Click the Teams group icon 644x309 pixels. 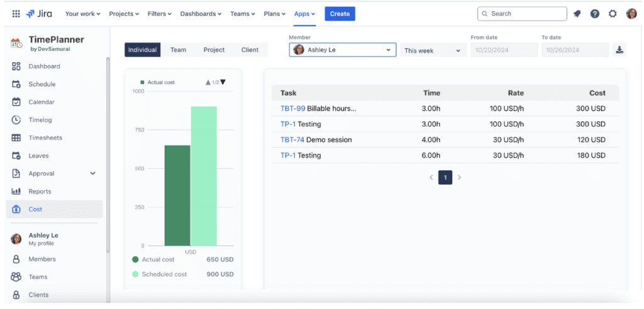16,277
